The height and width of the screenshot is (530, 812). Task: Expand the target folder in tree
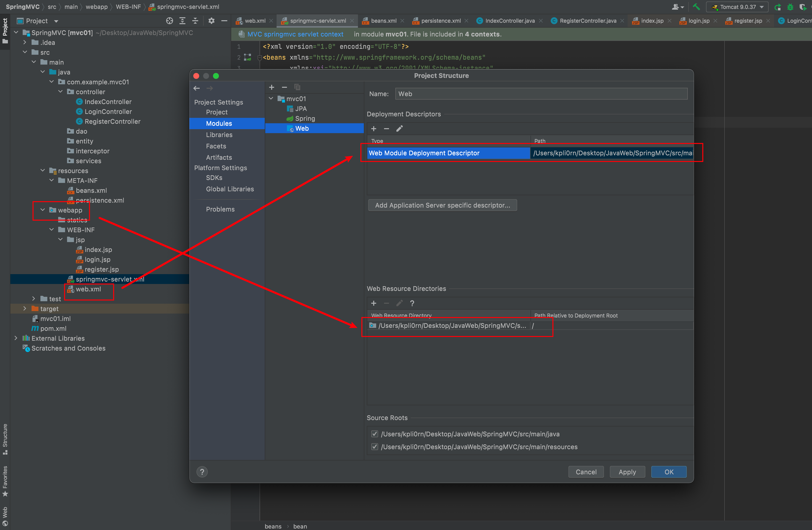(25, 309)
